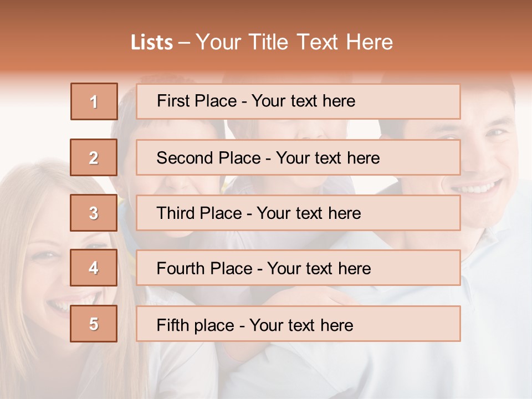Click the bold word "Lists" in the title

(151, 42)
